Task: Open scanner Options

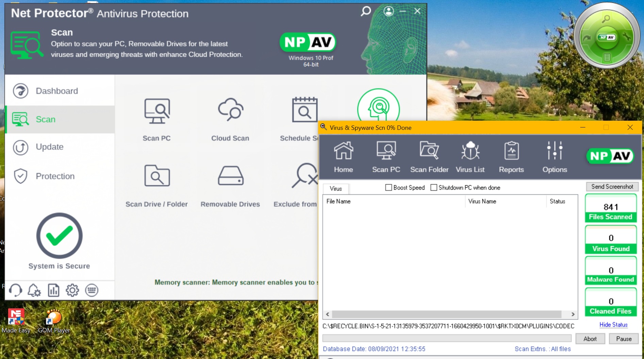Action: pos(554,156)
